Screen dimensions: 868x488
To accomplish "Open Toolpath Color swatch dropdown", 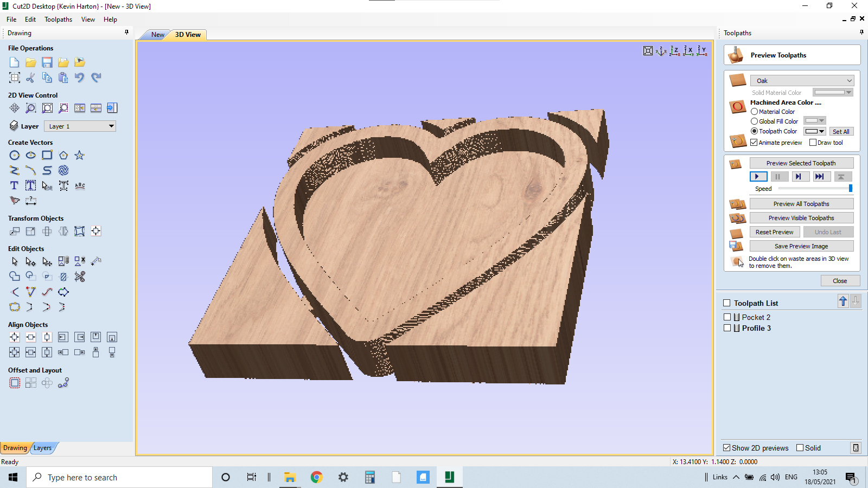I will (x=815, y=131).
